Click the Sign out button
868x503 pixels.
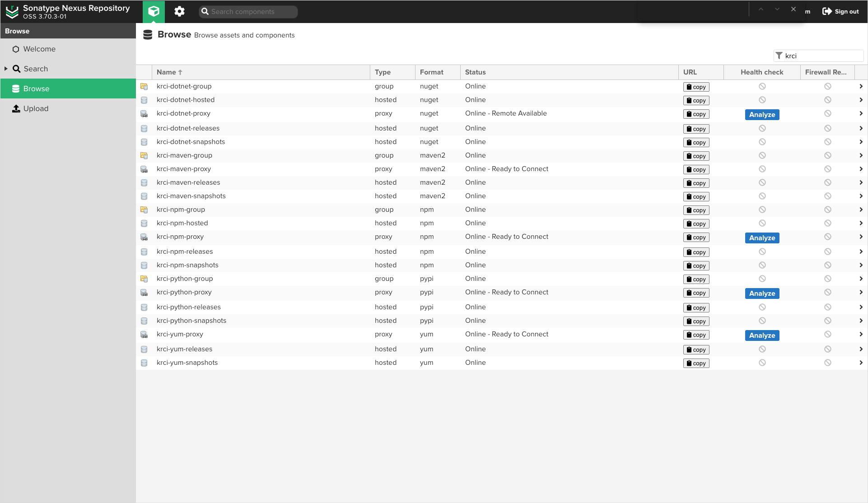(x=840, y=11)
